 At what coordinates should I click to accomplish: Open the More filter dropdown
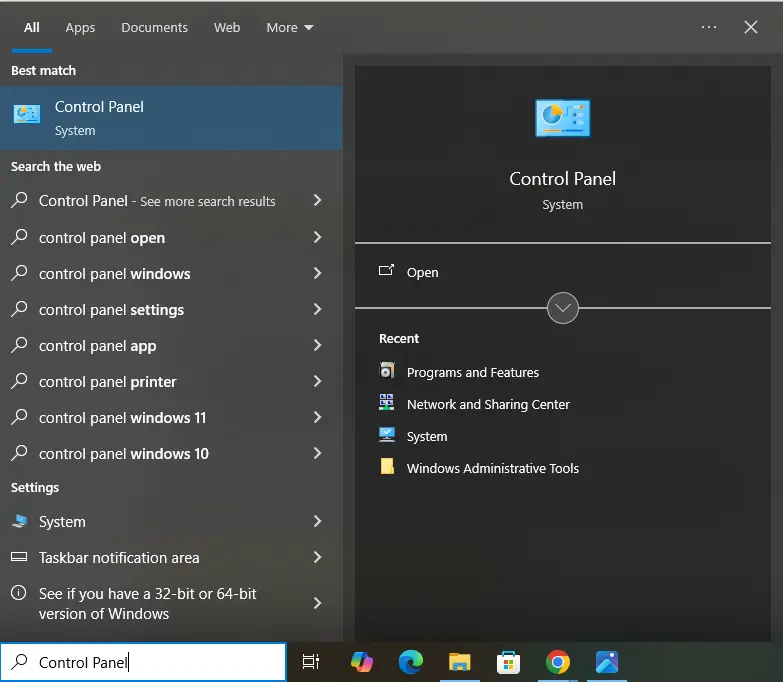click(x=290, y=27)
